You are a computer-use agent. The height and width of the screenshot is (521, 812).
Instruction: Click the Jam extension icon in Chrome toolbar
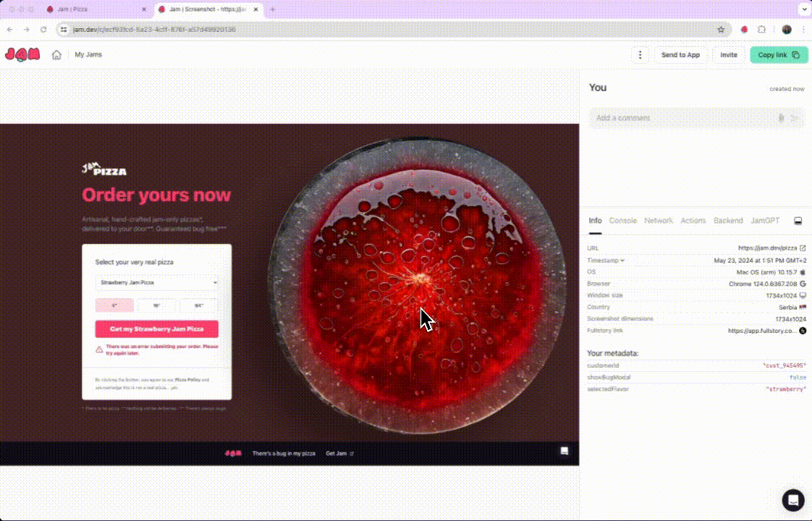(x=744, y=30)
